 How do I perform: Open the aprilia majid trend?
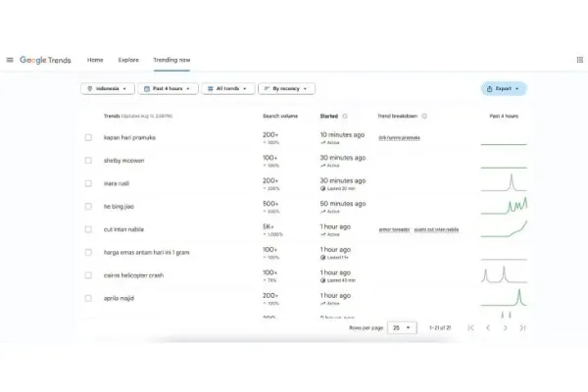pyautogui.click(x=119, y=298)
